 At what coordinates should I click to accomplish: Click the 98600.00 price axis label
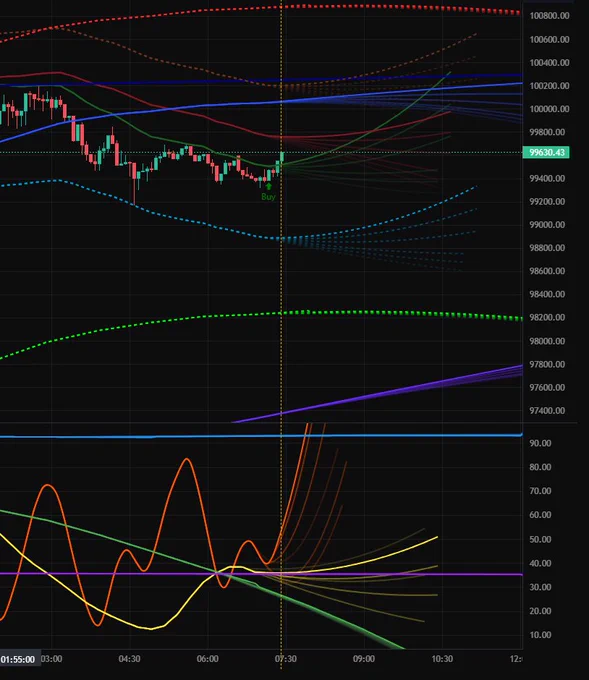(x=549, y=271)
